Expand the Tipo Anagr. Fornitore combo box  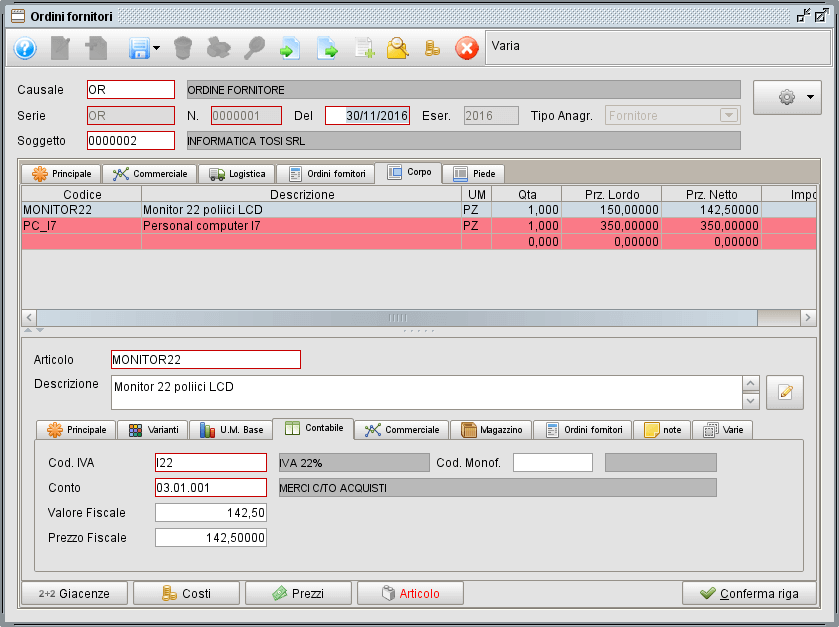tap(728, 115)
